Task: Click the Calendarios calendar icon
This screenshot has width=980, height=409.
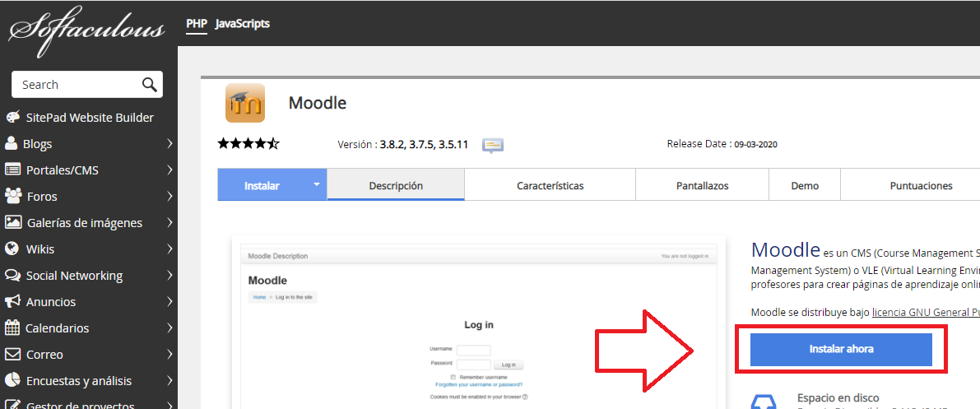Action: coord(12,327)
